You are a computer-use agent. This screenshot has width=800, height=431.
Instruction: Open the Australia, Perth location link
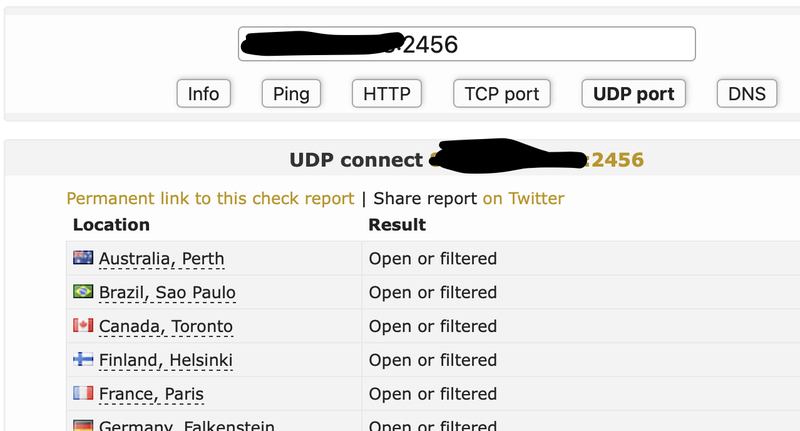(161, 259)
